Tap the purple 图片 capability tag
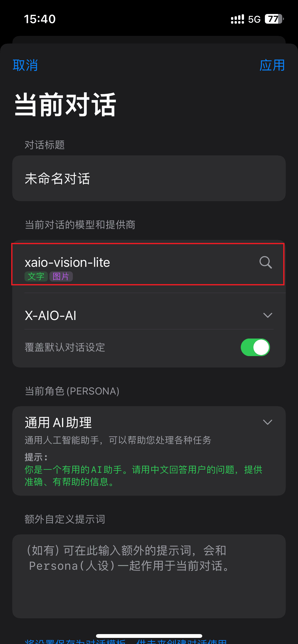 click(x=61, y=276)
